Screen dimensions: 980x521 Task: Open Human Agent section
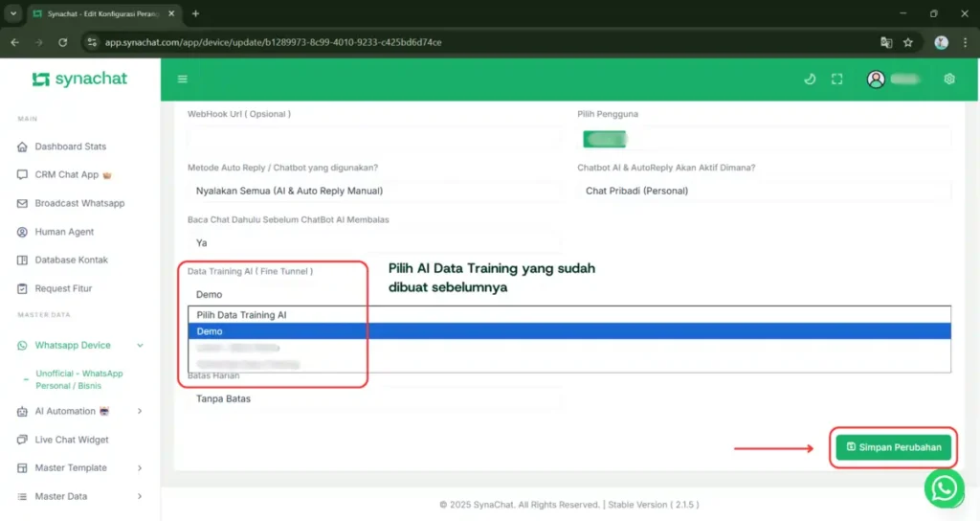tap(64, 232)
